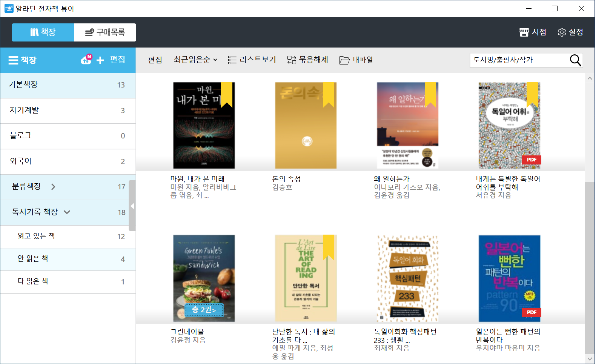Viewport: 613px width, 364px height.
Task: Click the search magnifier icon
Action: pyautogui.click(x=575, y=60)
